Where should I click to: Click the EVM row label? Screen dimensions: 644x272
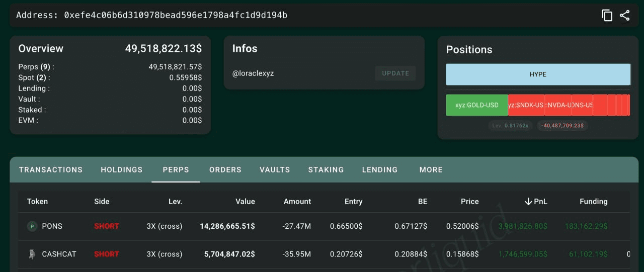tap(28, 120)
